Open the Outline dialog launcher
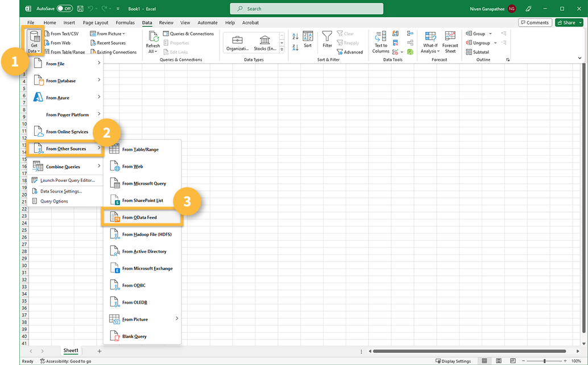 [508, 60]
